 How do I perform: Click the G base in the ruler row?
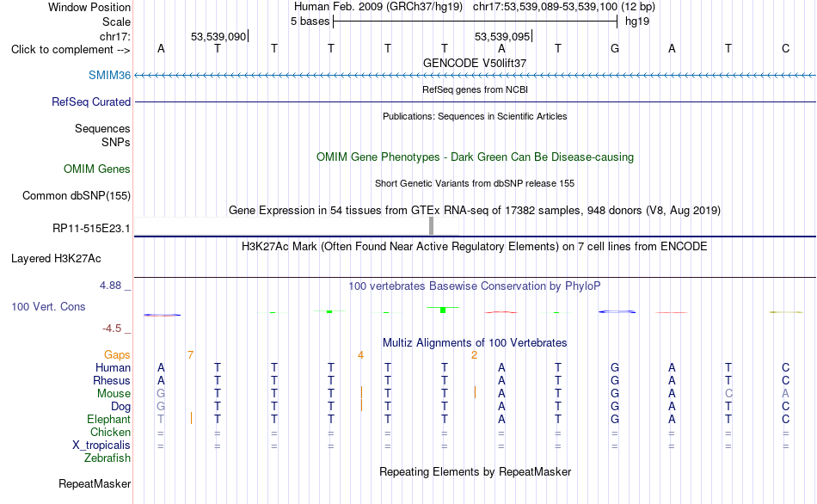(x=615, y=48)
